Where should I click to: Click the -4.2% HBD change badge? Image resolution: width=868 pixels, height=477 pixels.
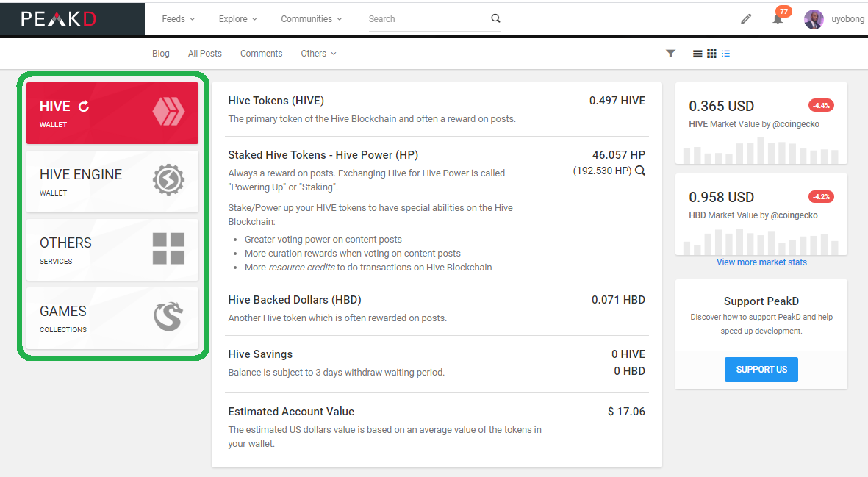pyautogui.click(x=822, y=196)
